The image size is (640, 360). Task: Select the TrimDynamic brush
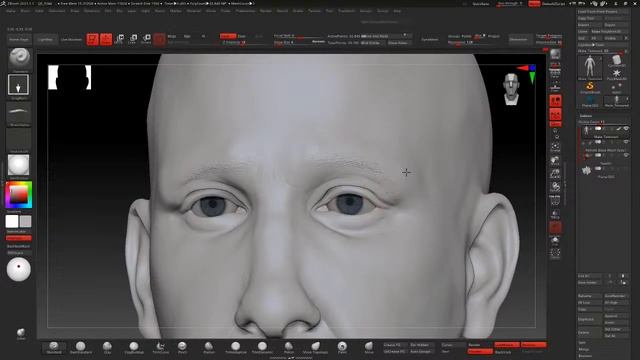tap(262, 347)
